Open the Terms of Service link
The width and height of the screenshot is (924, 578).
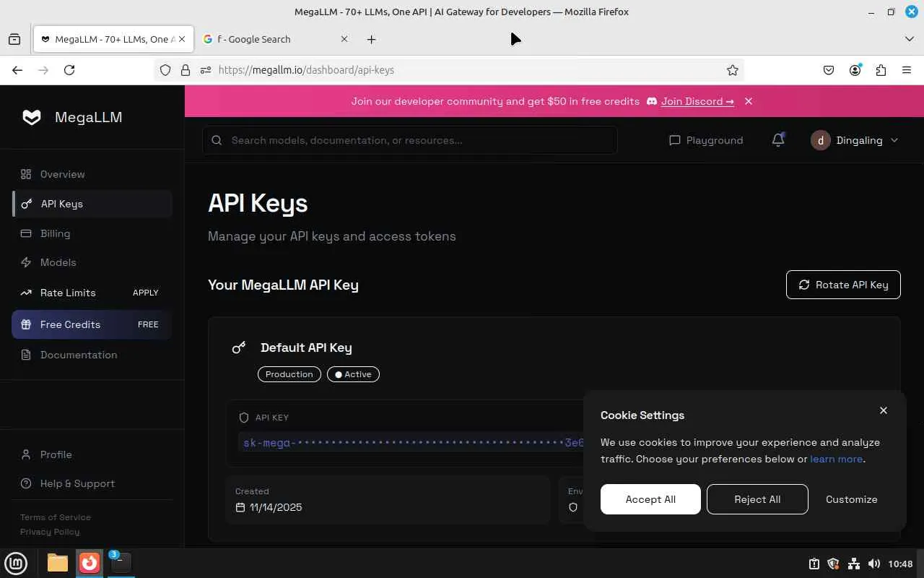[x=56, y=517]
